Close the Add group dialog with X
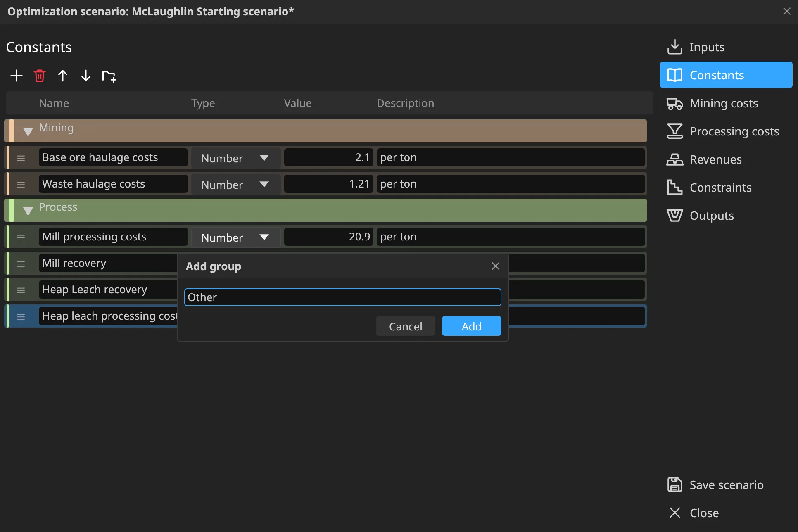The image size is (798, 532). click(496, 266)
